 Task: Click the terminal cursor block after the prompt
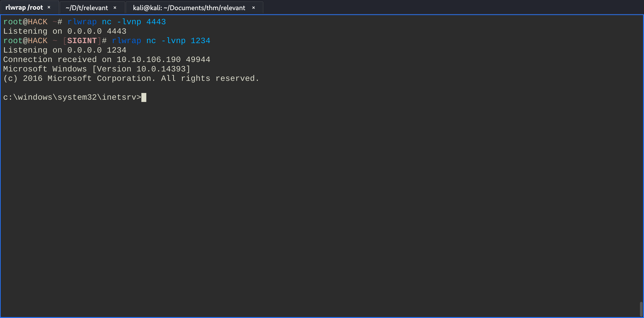[144, 97]
